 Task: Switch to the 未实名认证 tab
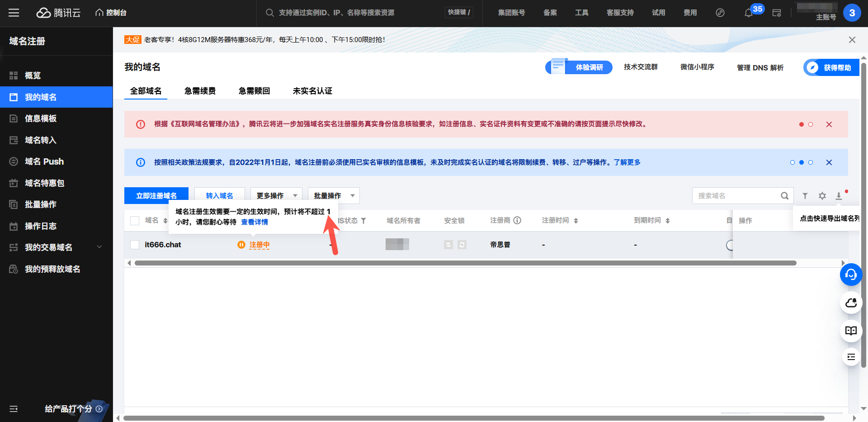coord(312,91)
